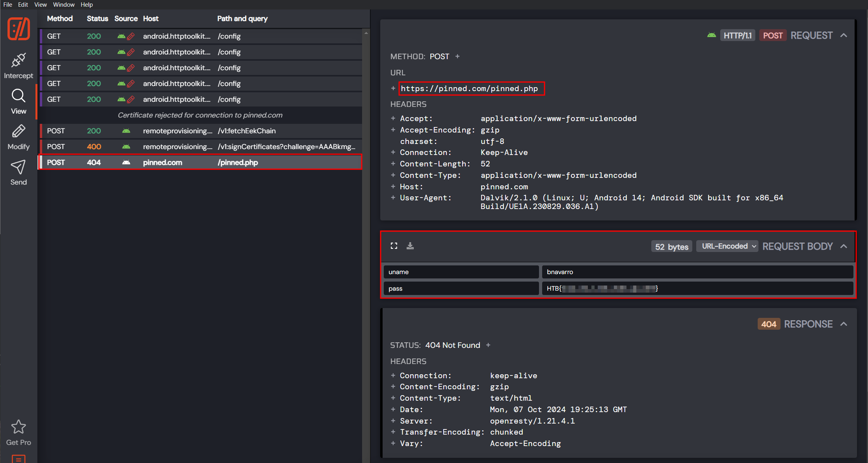Open the URL-Encoded format dropdown

pos(727,246)
